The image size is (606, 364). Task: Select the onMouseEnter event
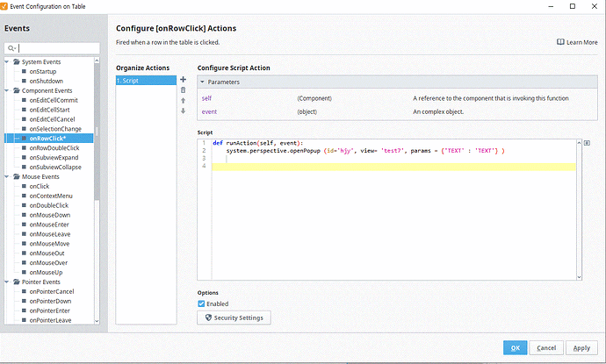pos(49,225)
